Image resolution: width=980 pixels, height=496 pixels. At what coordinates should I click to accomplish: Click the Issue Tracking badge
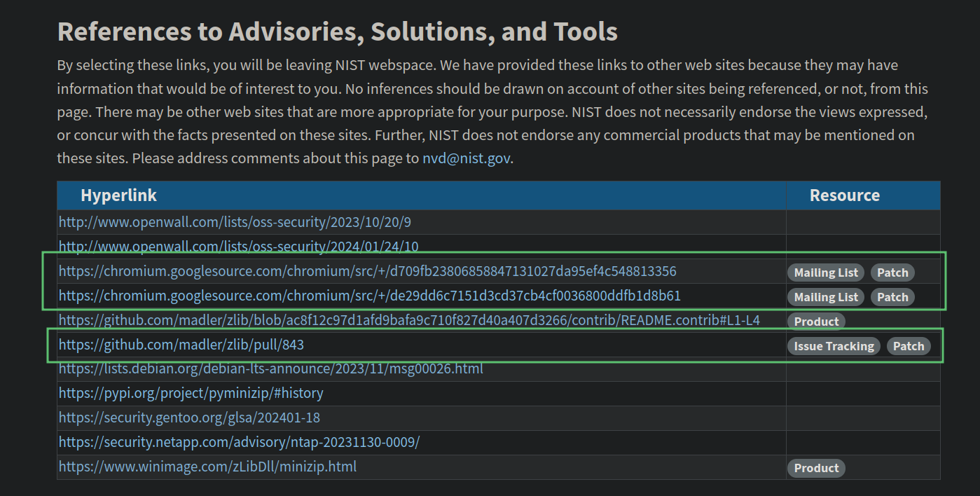(x=834, y=346)
